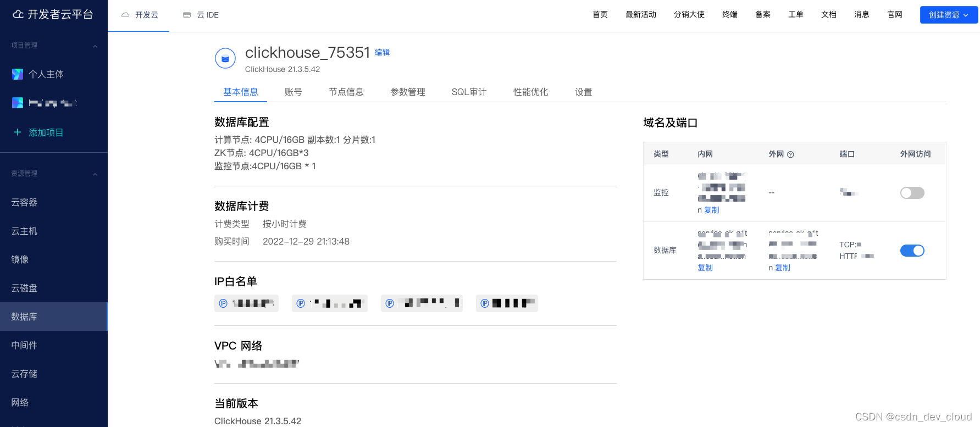This screenshot has height=427, width=980.
Task: Click the instance name clickhouse_75351
Action: 308,52
